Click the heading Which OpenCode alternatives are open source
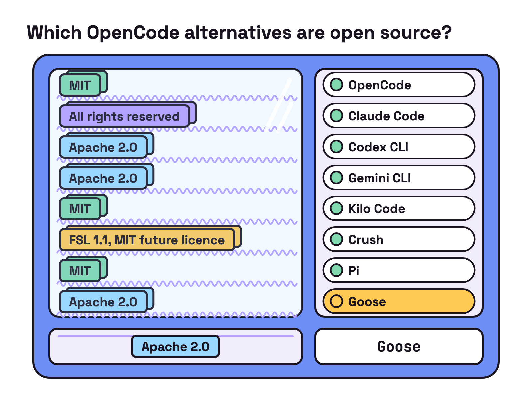 click(239, 33)
